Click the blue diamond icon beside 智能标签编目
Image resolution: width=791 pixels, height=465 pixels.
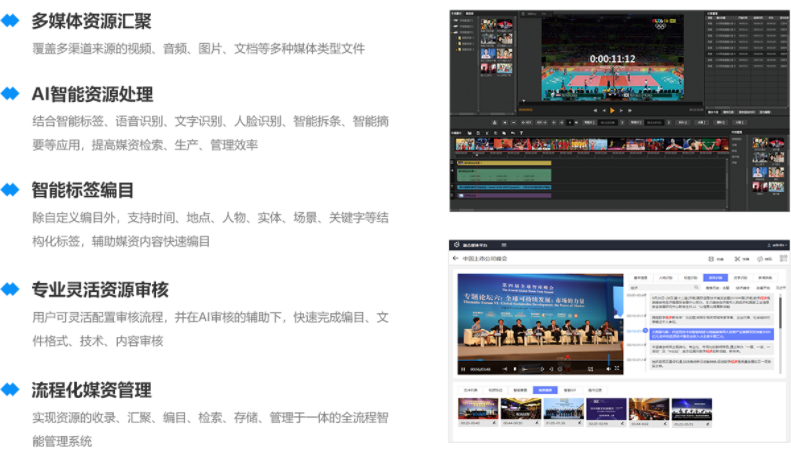[12, 190]
